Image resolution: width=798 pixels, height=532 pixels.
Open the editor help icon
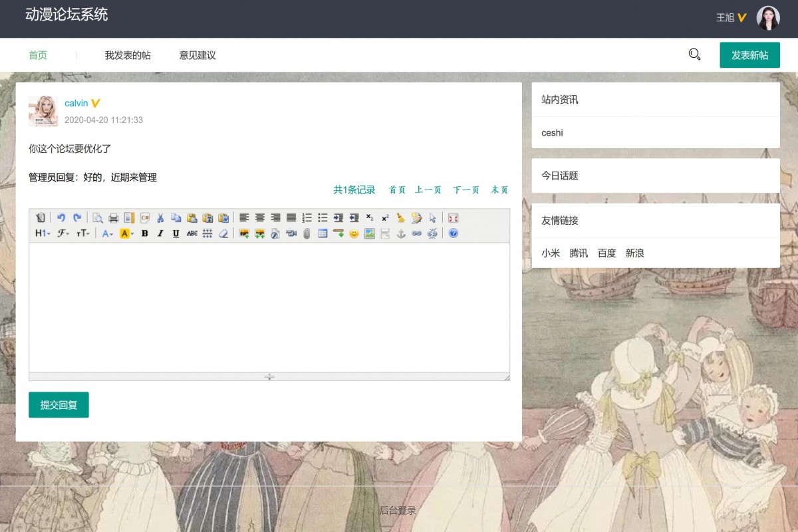(x=453, y=233)
